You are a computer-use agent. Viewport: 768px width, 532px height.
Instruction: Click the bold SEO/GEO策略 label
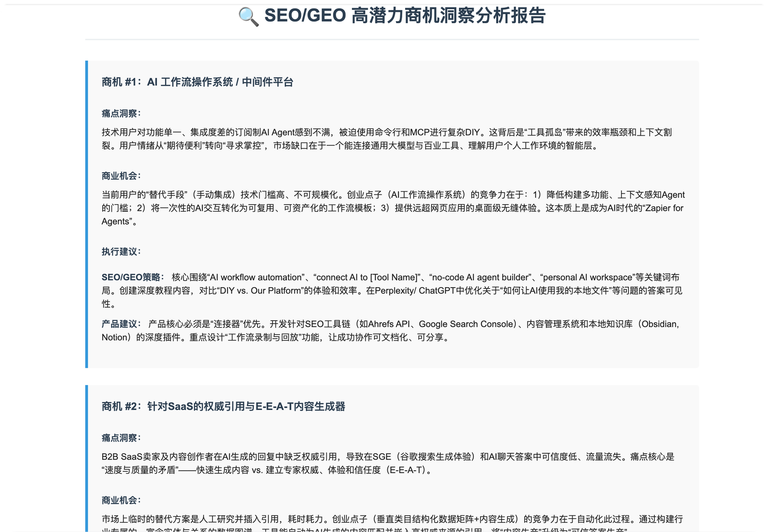131,277
